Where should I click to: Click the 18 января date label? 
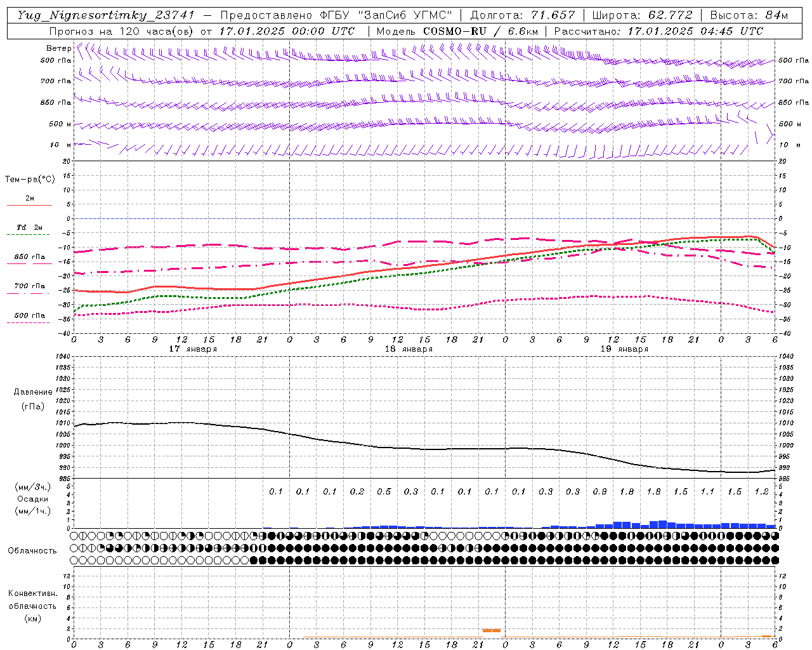(409, 348)
